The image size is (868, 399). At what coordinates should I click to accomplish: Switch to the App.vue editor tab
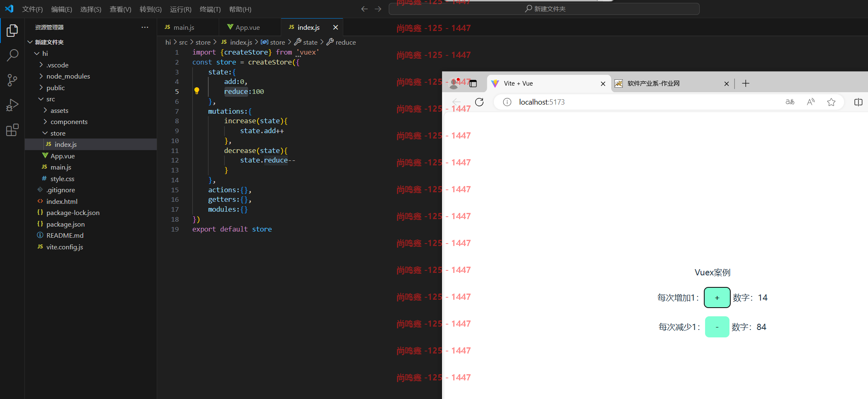tap(250, 27)
